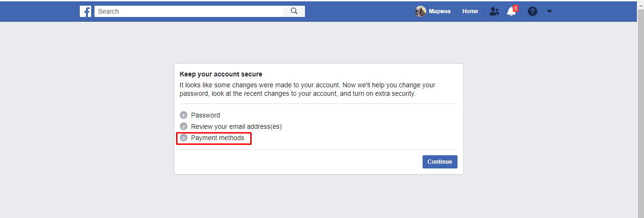Screen dimensions: 644x218
Task: Select the Payment methods step
Action: point(218,138)
